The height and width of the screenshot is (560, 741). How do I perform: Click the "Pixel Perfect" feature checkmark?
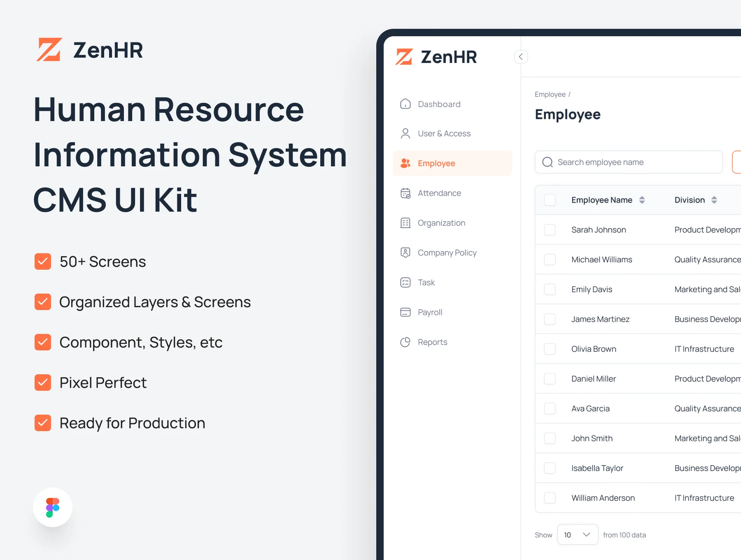point(43,383)
